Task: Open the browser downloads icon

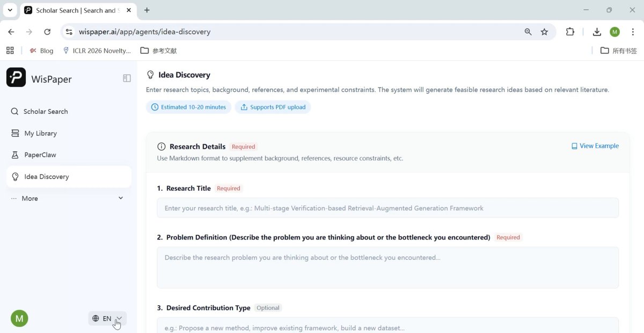Action: click(x=597, y=32)
